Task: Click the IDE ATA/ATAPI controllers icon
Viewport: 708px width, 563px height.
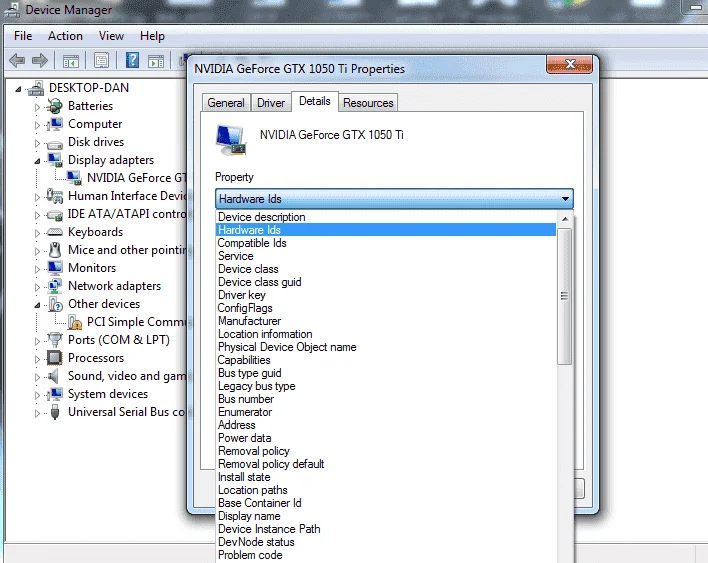Action: coord(55,215)
